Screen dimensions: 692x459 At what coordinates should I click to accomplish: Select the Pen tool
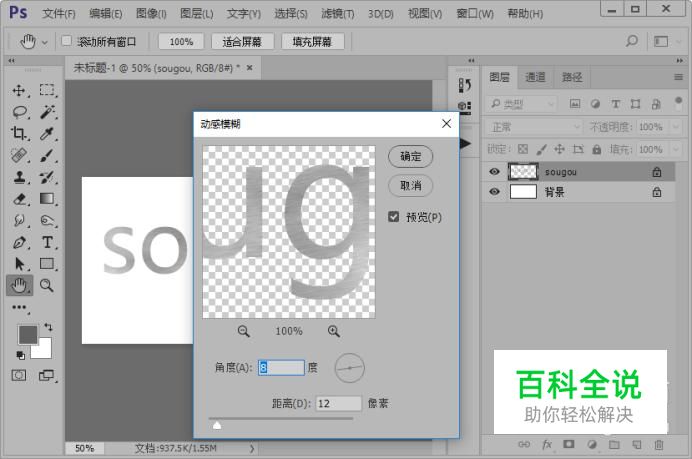pos(19,242)
